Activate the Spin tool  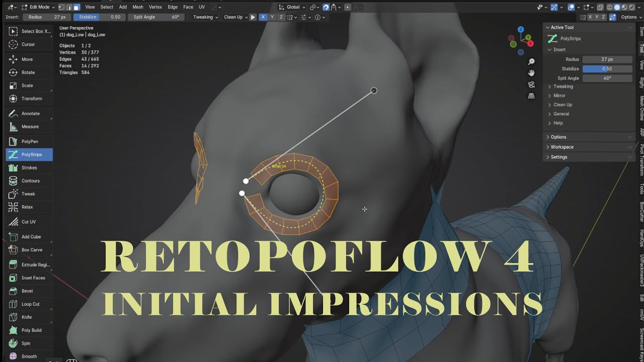(29, 343)
